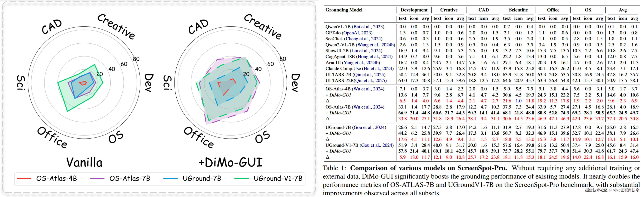Click the first delta symbol under OS-Atlas-4B
The image size is (644, 197).
(327, 101)
